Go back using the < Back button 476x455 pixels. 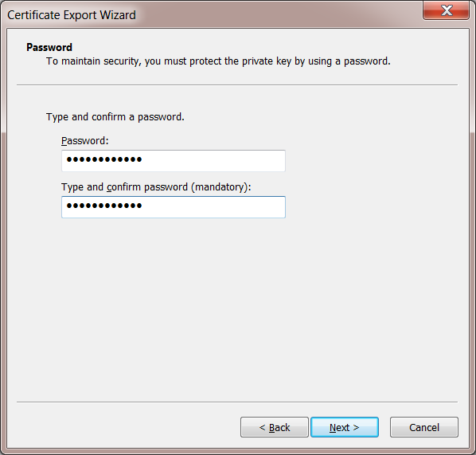click(275, 427)
